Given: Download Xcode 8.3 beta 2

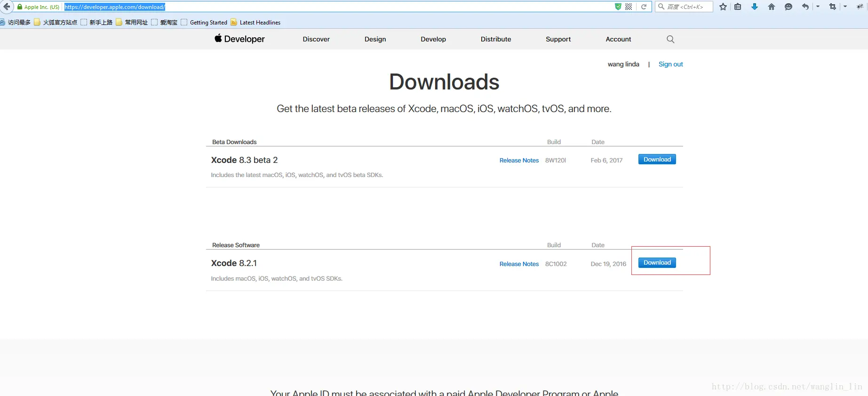Looking at the screenshot, I should (657, 159).
